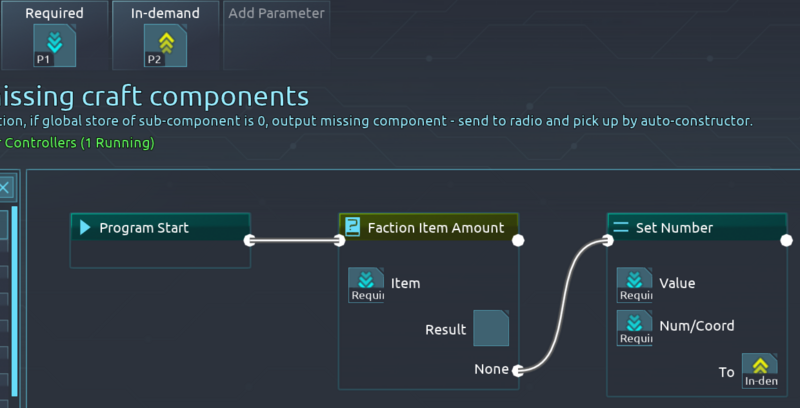Click Faction Item Amount top-right output connector

pos(518,240)
